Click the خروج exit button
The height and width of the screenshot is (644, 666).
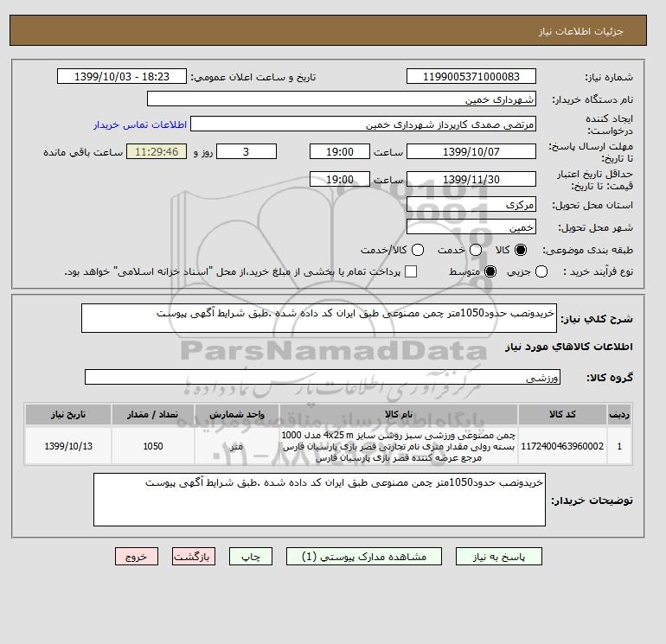[137, 557]
